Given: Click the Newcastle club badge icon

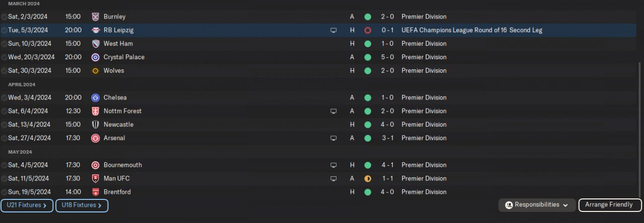Looking at the screenshot, I should click(96, 125).
